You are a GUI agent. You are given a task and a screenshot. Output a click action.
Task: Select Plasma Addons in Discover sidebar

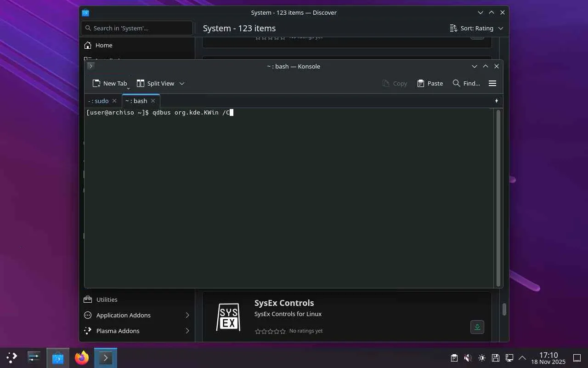click(x=137, y=331)
